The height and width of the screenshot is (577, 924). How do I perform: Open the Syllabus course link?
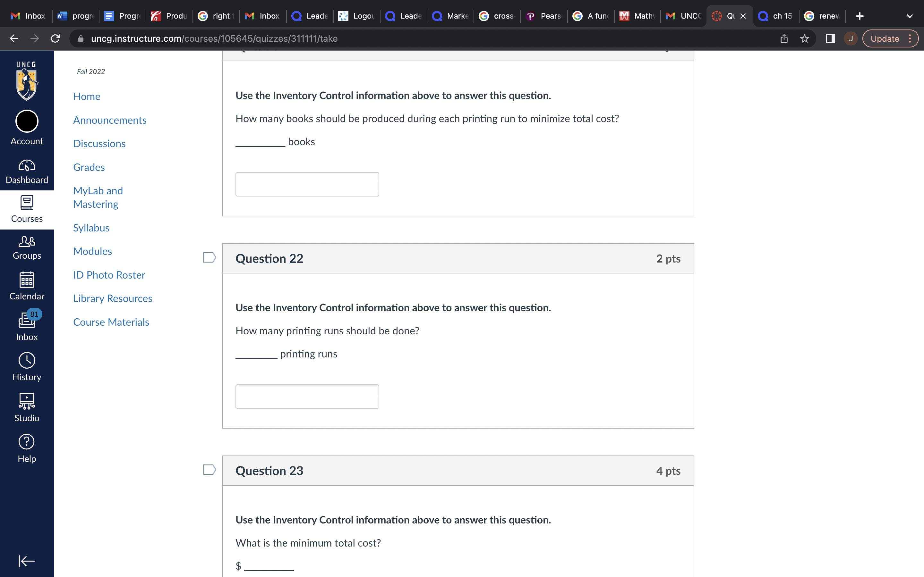[91, 228]
